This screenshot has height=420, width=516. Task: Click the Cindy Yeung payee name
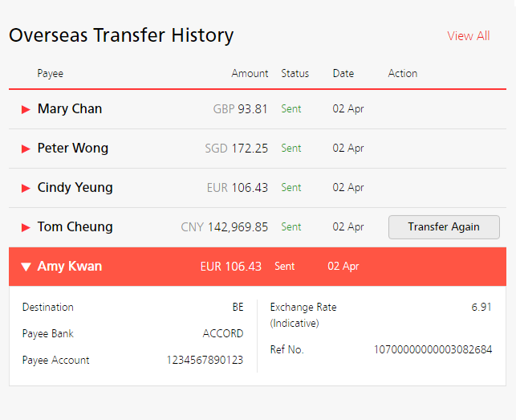tap(75, 188)
